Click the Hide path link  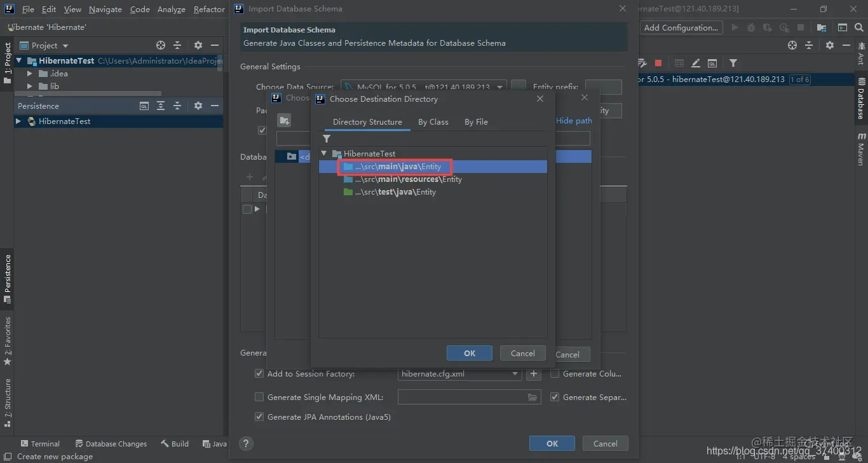[574, 120]
